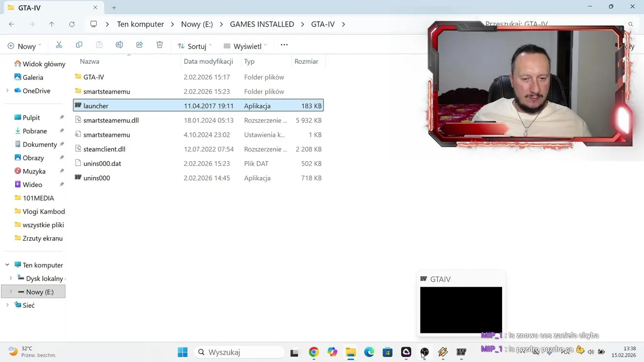The width and height of the screenshot is (644, 362).
Task: Select the smartsteamemu folder row
Action: tap(198, 92)
